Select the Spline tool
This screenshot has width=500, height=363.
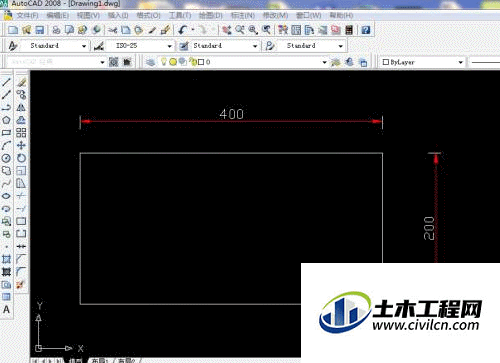tap(6, 183)
